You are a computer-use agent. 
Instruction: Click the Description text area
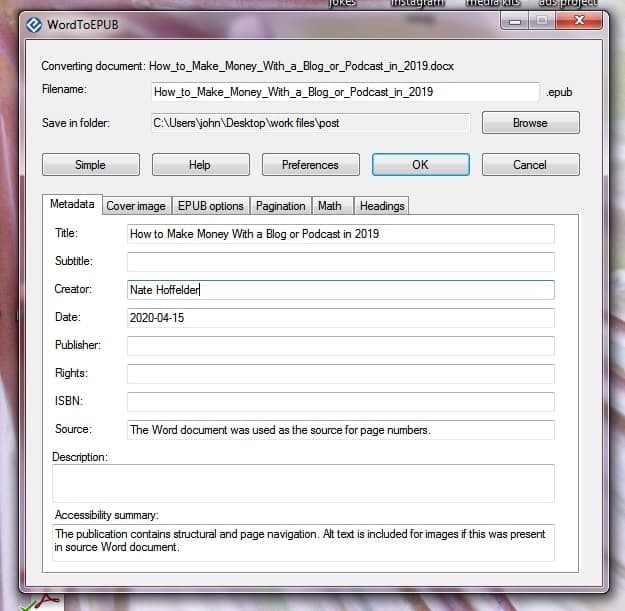pyautogui.click(x=303, y=483)
